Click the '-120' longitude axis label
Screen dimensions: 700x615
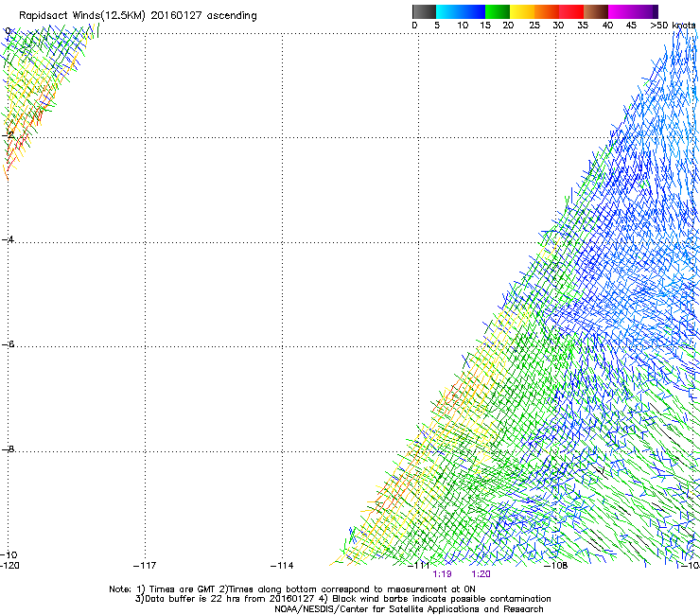pyautogui.click(x=9, y=566)
